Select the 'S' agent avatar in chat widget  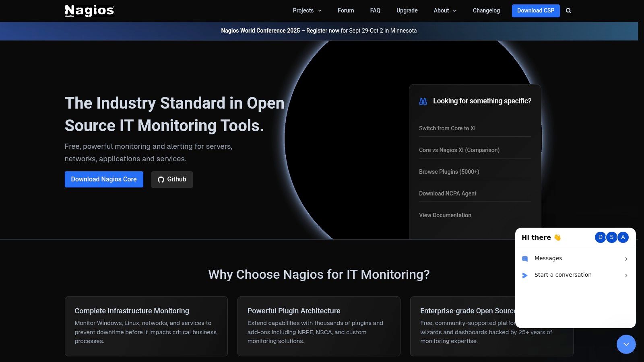click(611, 237)
